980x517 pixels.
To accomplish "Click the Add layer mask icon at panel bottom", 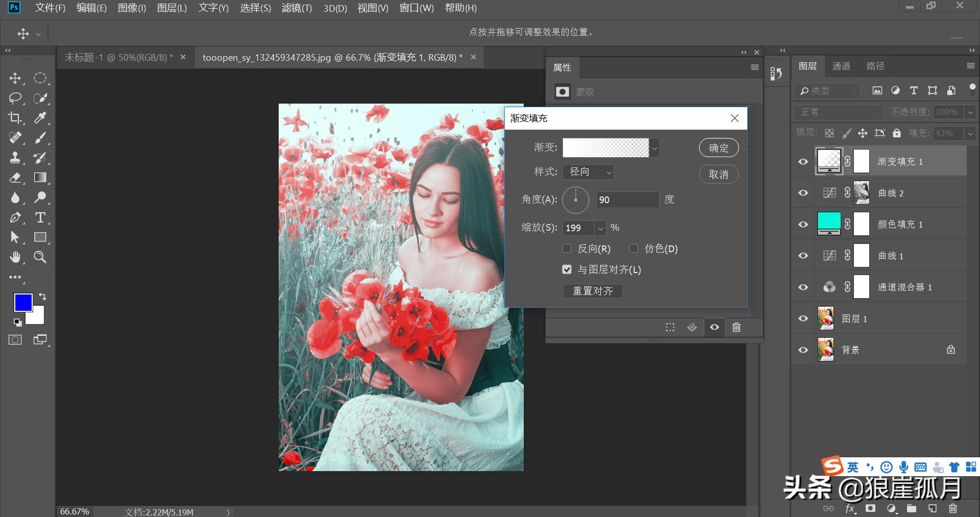I will click(871, 508).
